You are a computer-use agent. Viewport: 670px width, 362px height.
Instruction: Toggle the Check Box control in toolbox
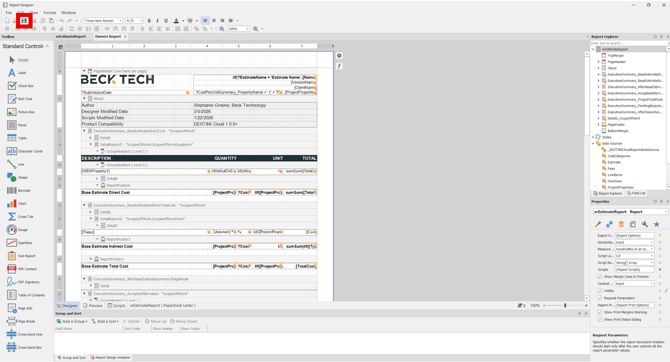pyautogui.click(x=21, y=86)
